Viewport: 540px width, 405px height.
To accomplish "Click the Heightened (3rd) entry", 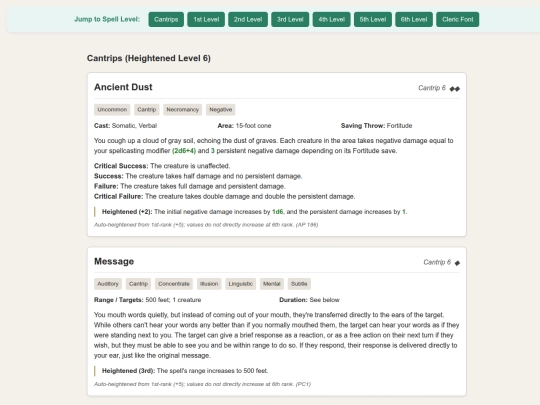I will 185,371.
